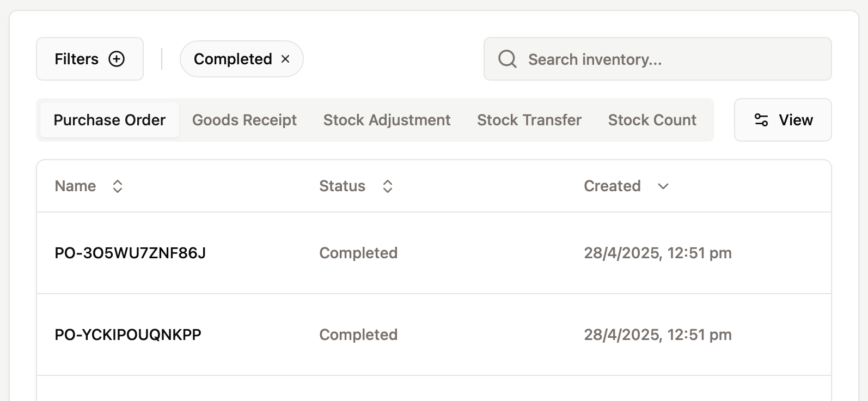The width and height of the screenshot is (868, 401).
Task: Open the Filters menu
Action: point(89,59)
